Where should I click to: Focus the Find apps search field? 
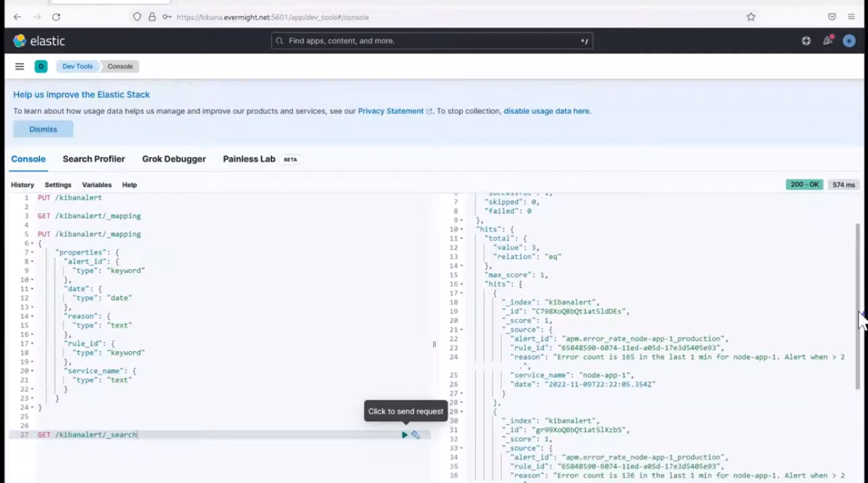point(432,41)
